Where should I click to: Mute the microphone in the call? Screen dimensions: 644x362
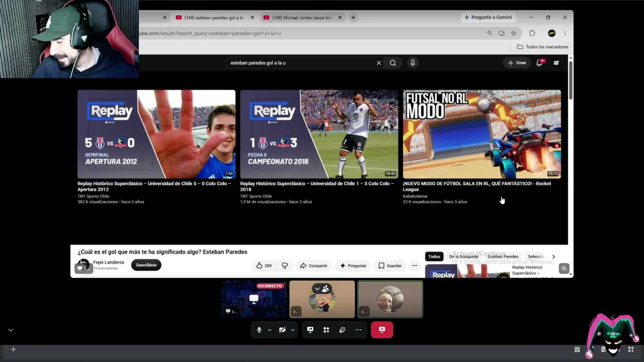click(x=259, y=330)
